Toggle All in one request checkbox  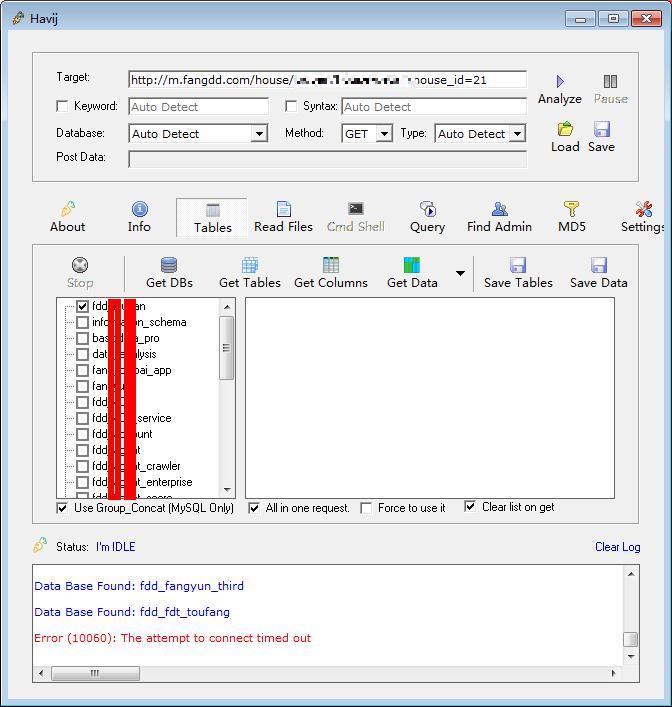[254, 508]
